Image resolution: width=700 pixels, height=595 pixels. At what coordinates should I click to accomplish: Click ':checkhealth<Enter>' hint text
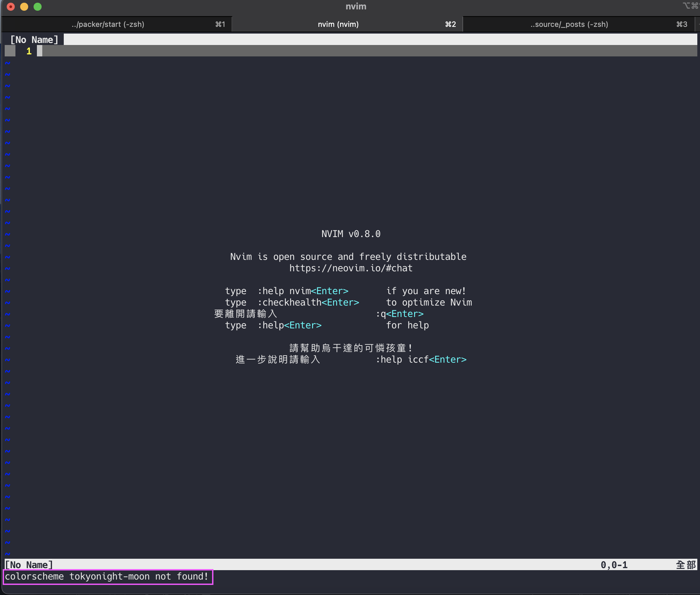click(308, 303)
